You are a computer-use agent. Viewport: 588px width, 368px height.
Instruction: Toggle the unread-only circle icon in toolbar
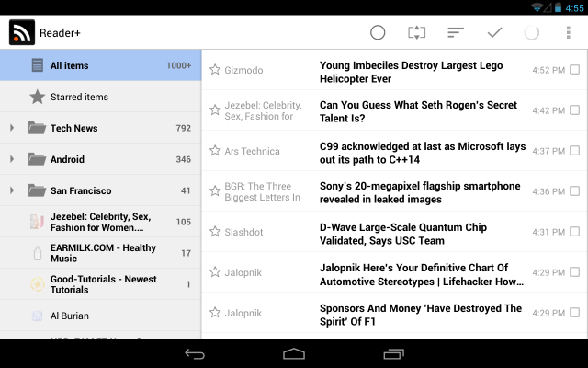pyautogui.click(x=378, y=33)
